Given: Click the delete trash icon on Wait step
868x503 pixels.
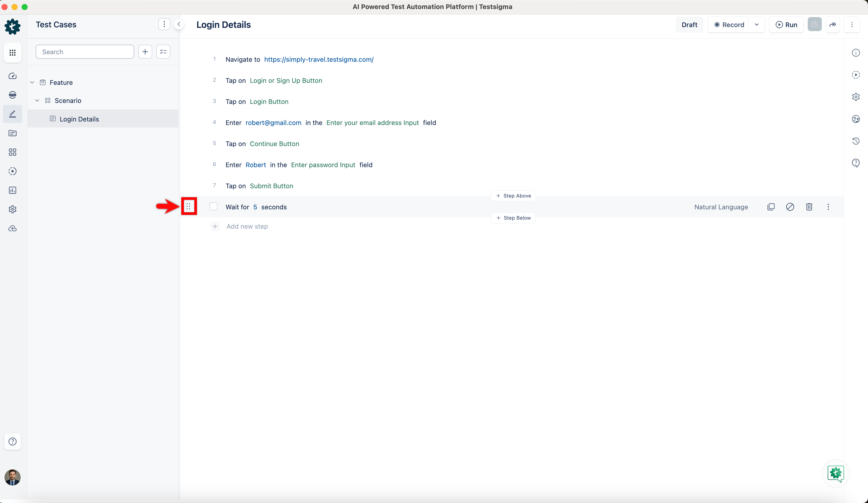Looking at the screenshot, I should pyautogui.click(x=809, y=207).
